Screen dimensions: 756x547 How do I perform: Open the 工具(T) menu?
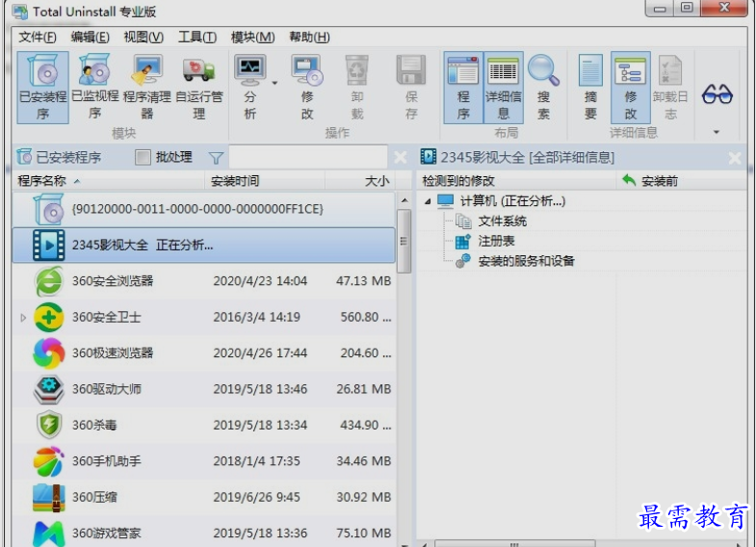197,38
